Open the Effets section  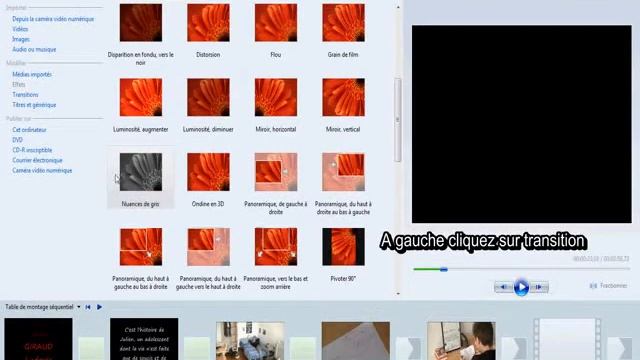coord(19,84)
